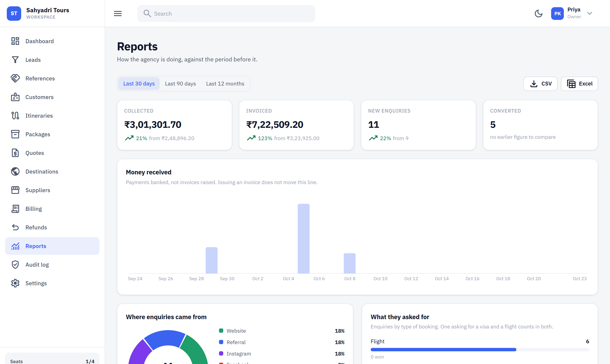Click the Collected ₹3,01,301.70 card
Viewport: 610px width, 364px height.
point(175,125)
